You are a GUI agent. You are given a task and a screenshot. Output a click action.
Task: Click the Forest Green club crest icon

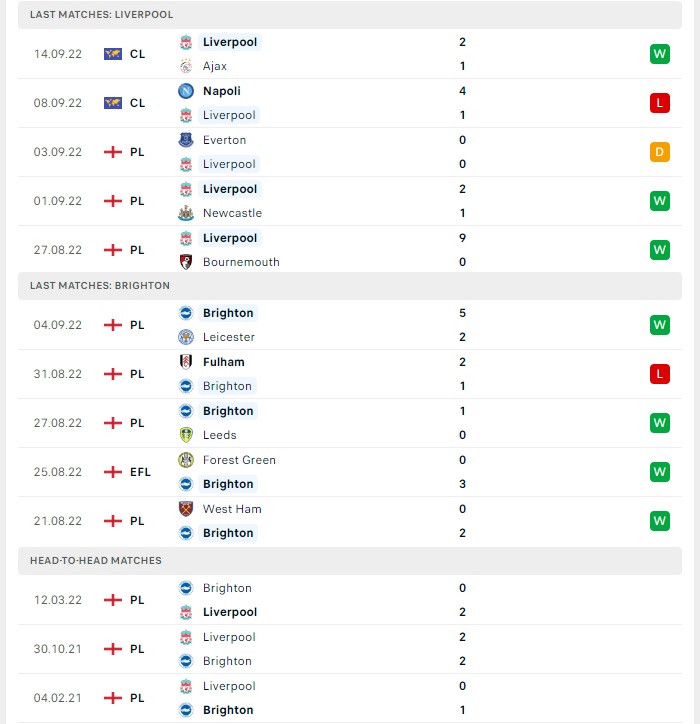(186, 460)
